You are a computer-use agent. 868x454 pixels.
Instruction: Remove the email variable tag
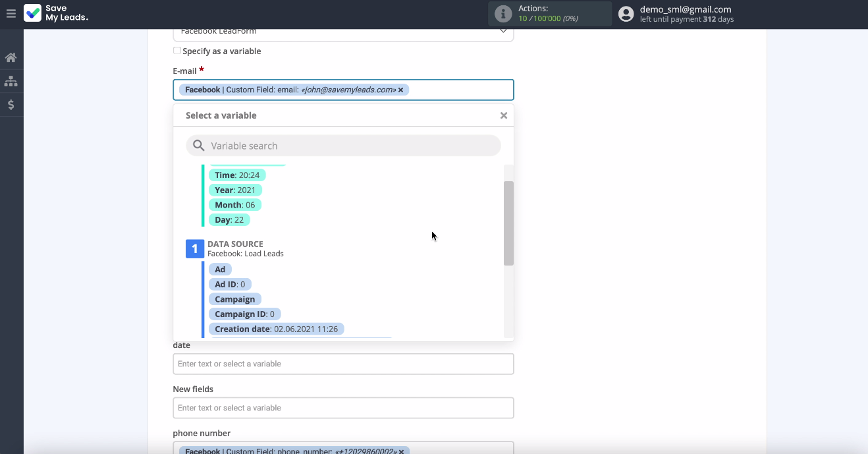click(400, 90)
